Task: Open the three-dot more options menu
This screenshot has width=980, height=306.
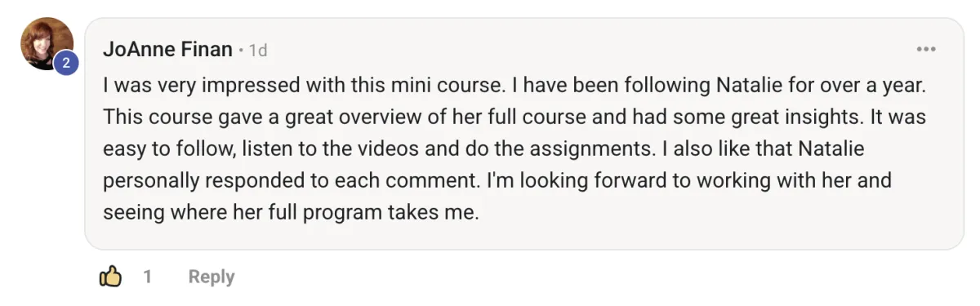Action: click(x=926, y=50)
